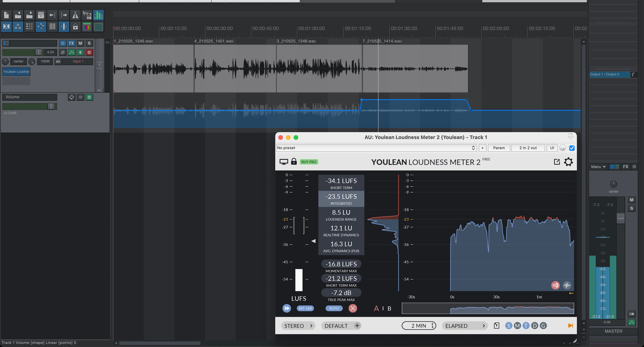Click the rainbow color spectrum toolbar icon
This screenshot has height=347, width=644.
(x=87, y=26)
